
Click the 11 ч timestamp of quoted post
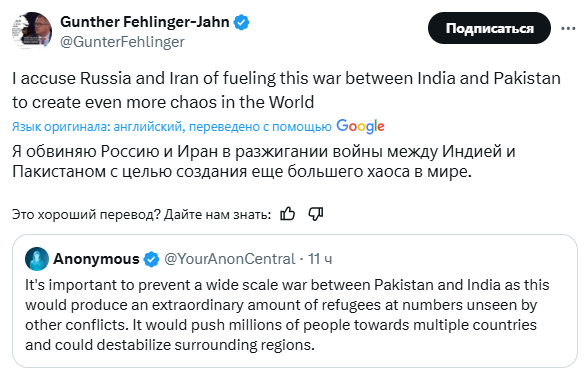click(x=320, y=259)
